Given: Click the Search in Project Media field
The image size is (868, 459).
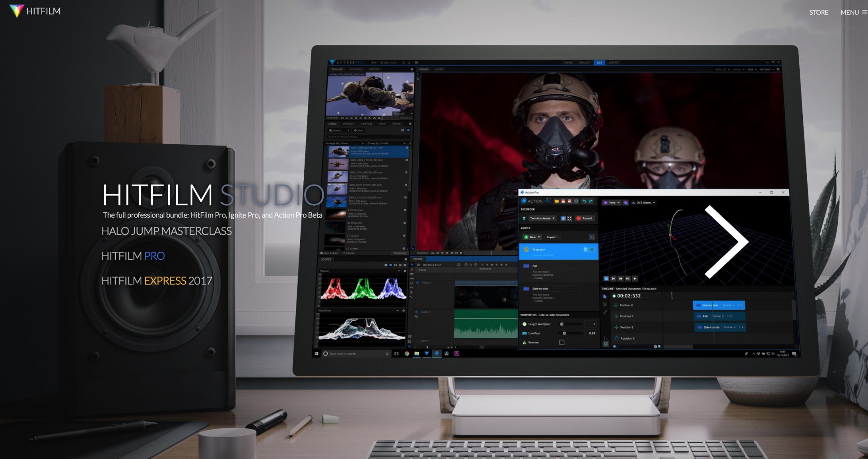Looking at the screenshot, I should coord(368,137).
